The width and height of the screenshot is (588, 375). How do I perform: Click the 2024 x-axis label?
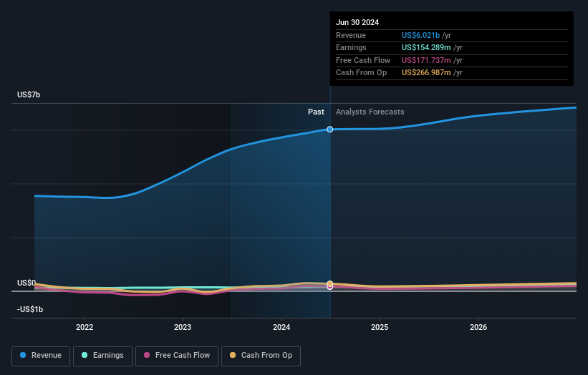[281, 327]
